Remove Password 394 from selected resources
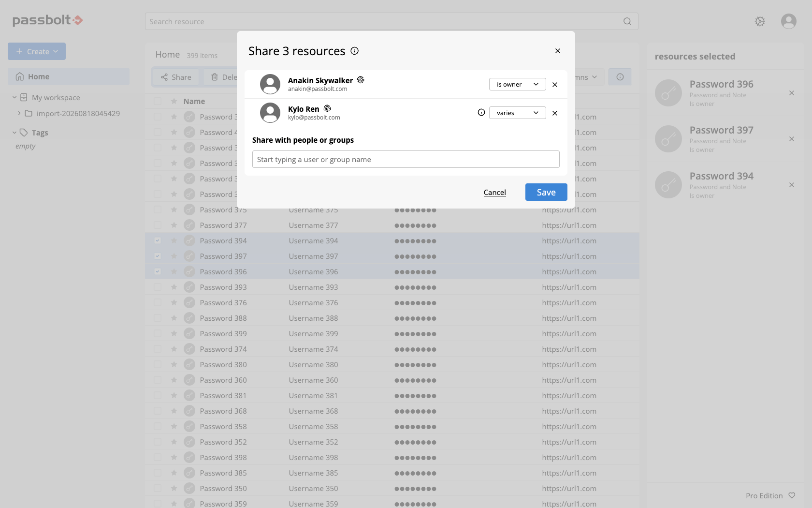The image size is (812, 508). coord(792,185)
